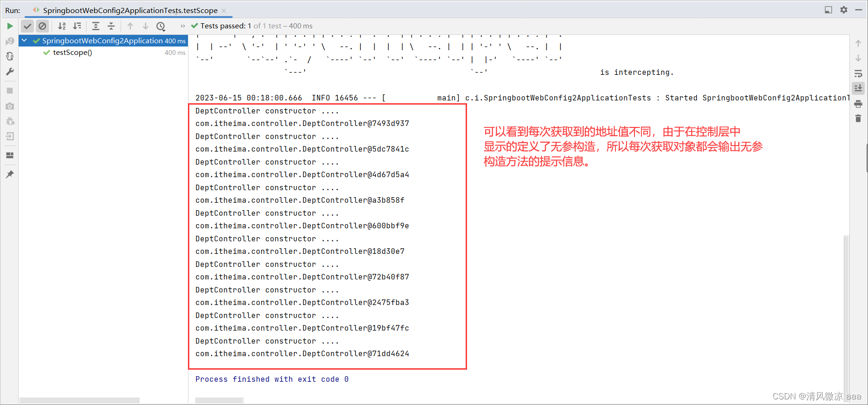Click the console horizontal scrollbar thumb
This screenshot has height=405, width=868.
point(219,400)
